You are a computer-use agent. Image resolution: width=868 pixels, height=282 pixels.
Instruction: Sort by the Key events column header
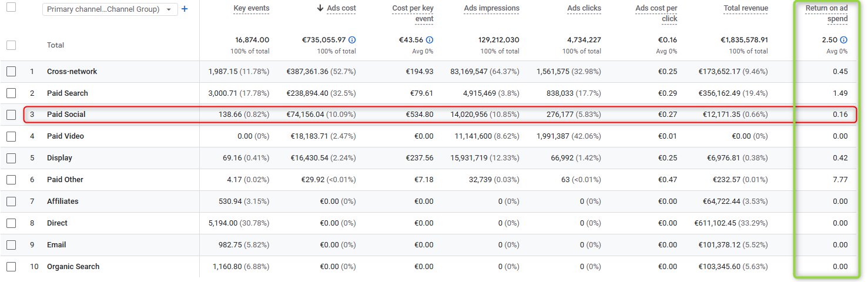pyautogui.click(x=251, y=8)
